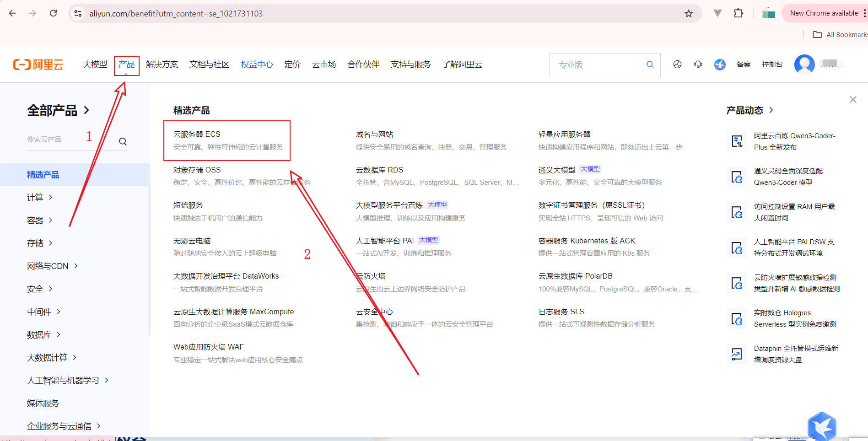
Task: Open 域名与网站 product link
Action: click(375, 134)
